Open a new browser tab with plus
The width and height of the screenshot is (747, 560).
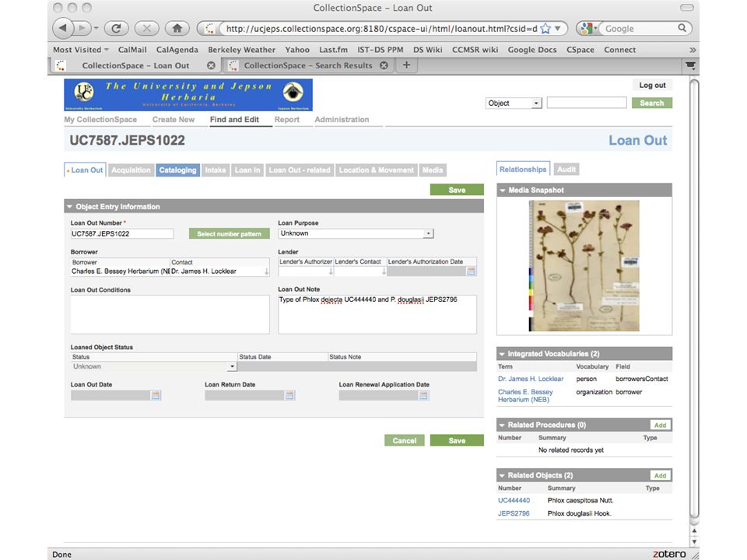[x=406, y=65]
